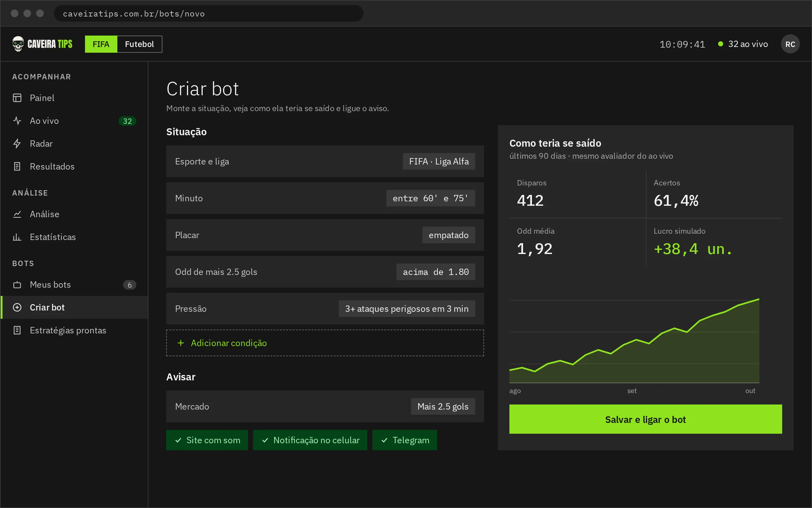Click the Como teria se saído heading
This screenshot has width=812, height=508.
tap(555, 143)
